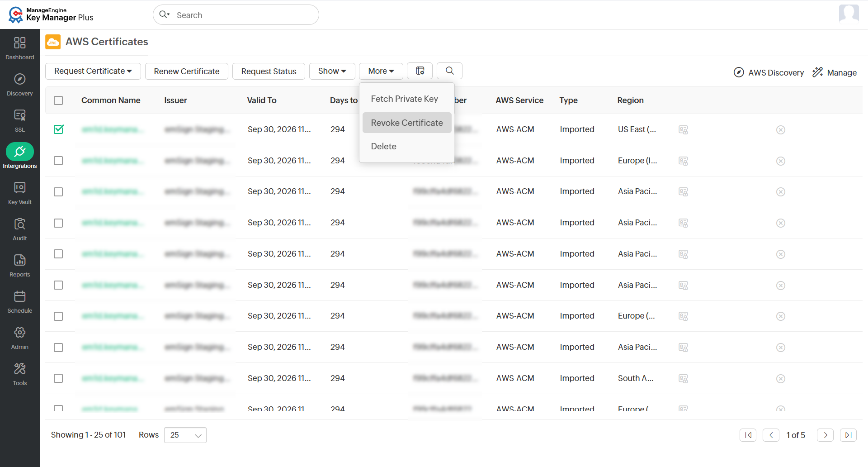This screenshot has height=467, width=868.
Task: Click the certificate details icon in US East row
Action: (x=683, y=130)
